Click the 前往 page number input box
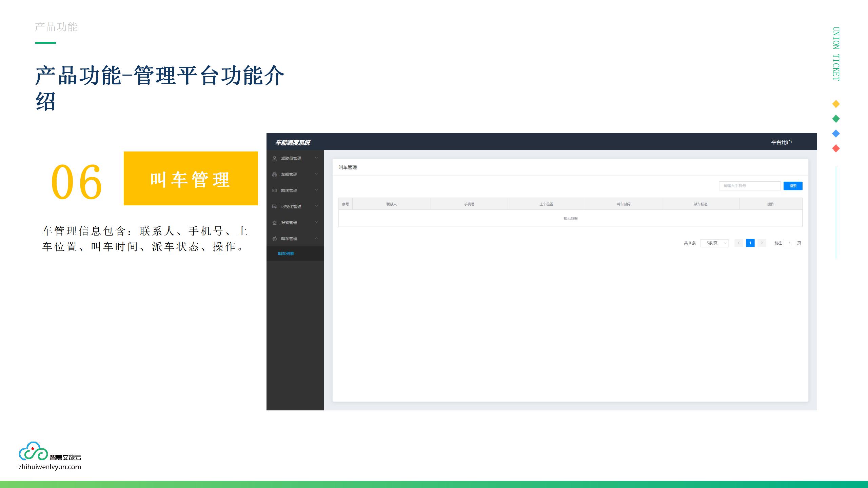 click(789, 243)
